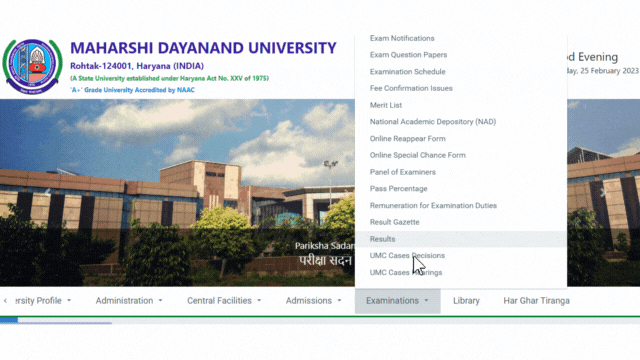Open Remuneration for Examination Duties
This screenshot has height=360, width=640.
(433, 206)
